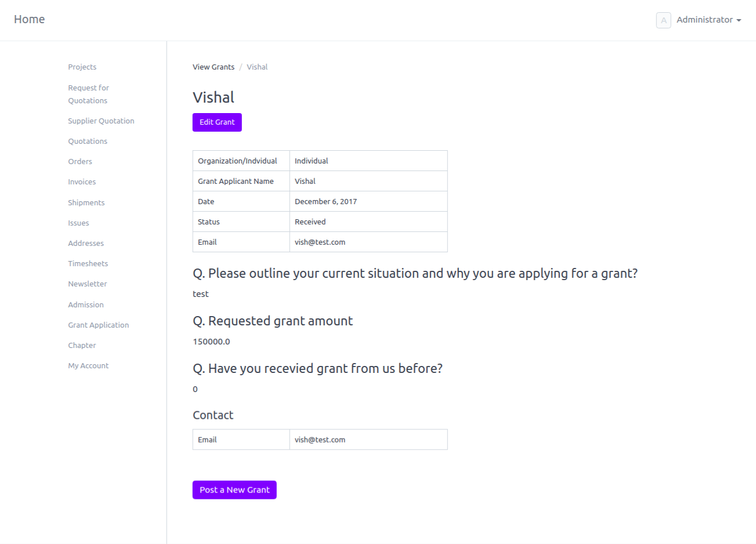Viewport: 756px width, 544px height.
Task: Click the Post a New Grant button
Action: coord(234,490)
